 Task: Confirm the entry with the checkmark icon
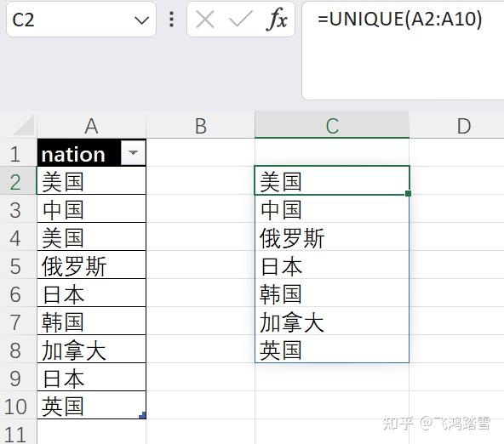240,20
